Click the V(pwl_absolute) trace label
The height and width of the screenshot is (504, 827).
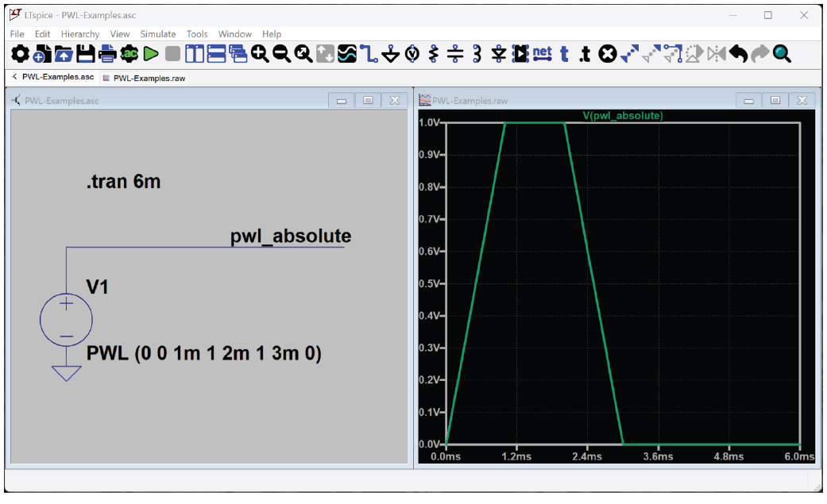(622, 116)
